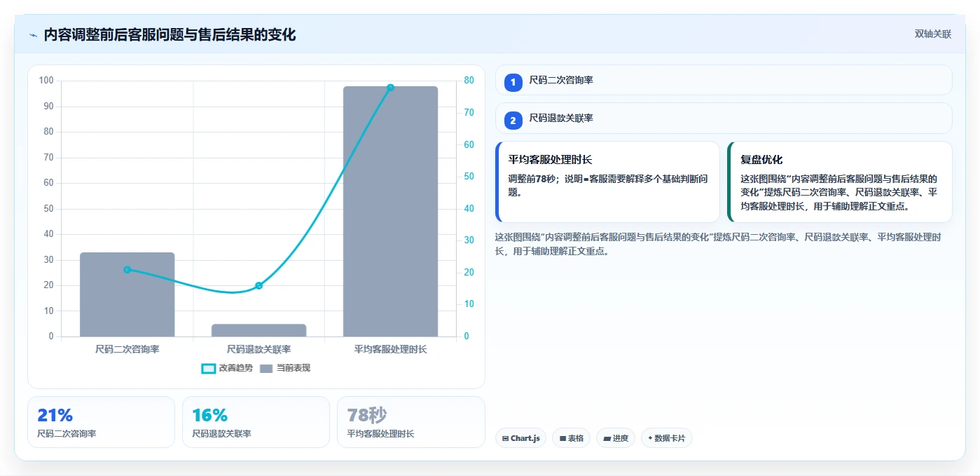980x476 pixels.
Task: Click the number 1 badge icon
Action: (513, 82)
